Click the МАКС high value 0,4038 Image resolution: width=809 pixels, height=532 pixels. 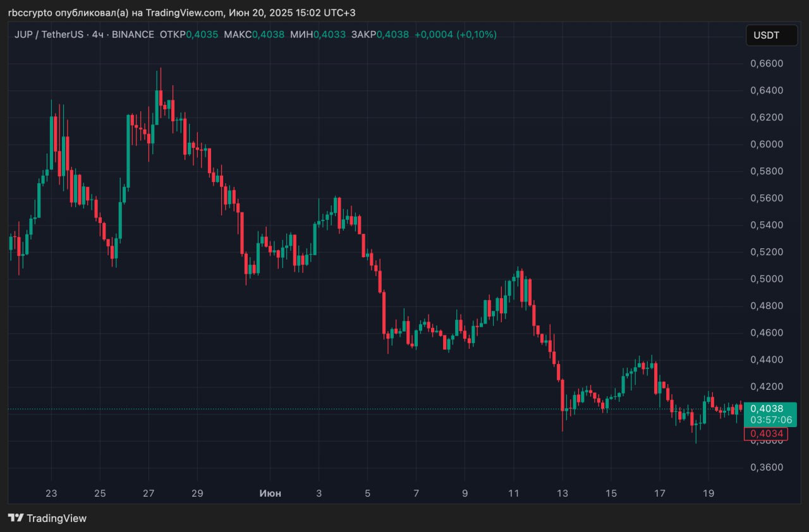coord(268,34)
